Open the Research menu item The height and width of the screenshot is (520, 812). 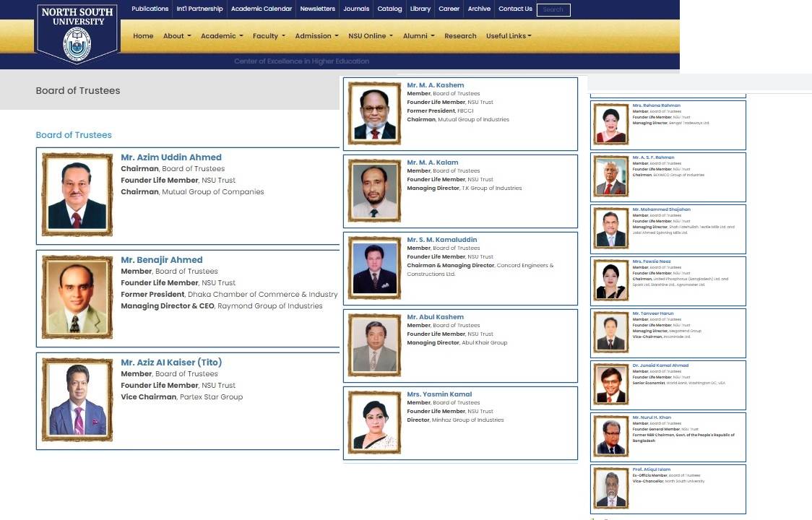point(460,35)
